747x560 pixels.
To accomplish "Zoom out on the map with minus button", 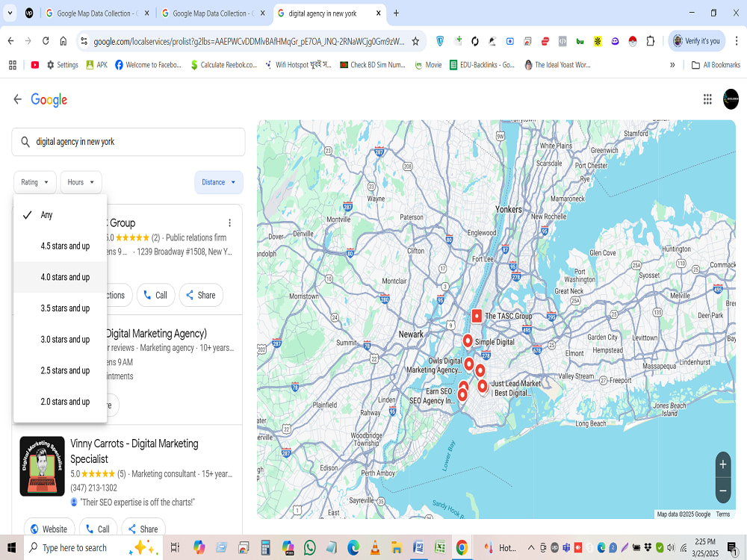I will tap(722, 491).
